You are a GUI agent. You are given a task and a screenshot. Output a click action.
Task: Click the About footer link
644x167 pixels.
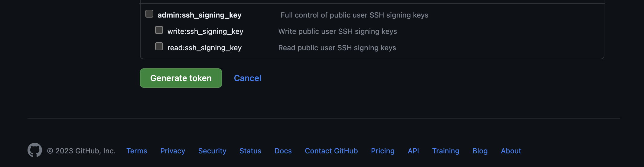pos(511,151)
